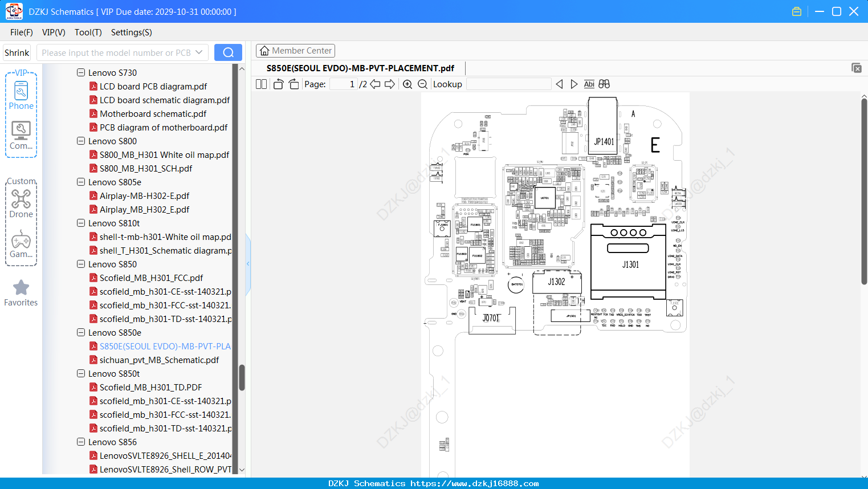The image size is (868, 489).
Task: Click the Shrink button
Action: tap(17, 52)
